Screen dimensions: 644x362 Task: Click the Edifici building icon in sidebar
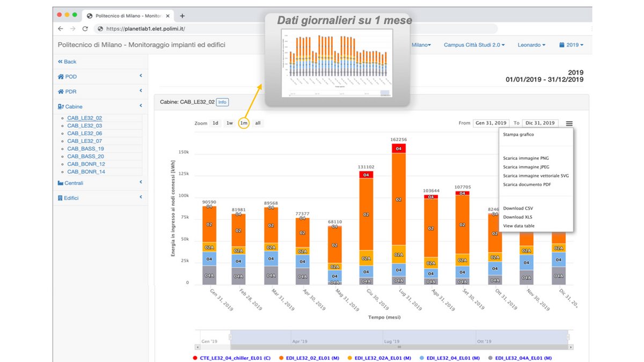(61, 198)
